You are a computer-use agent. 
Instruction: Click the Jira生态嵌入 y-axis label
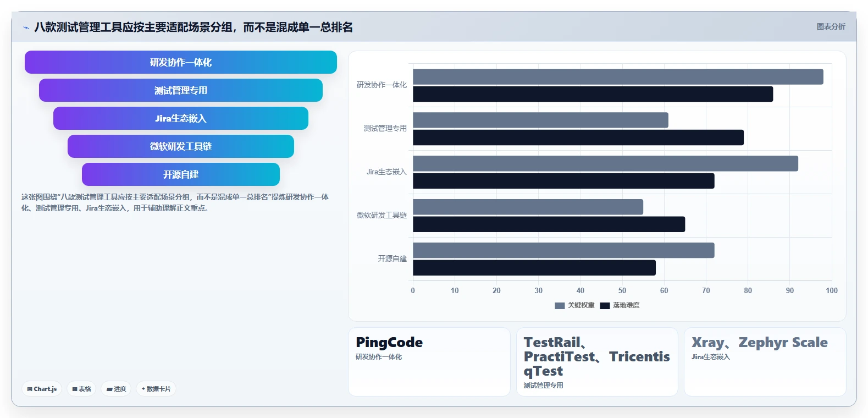click(386, 172)
